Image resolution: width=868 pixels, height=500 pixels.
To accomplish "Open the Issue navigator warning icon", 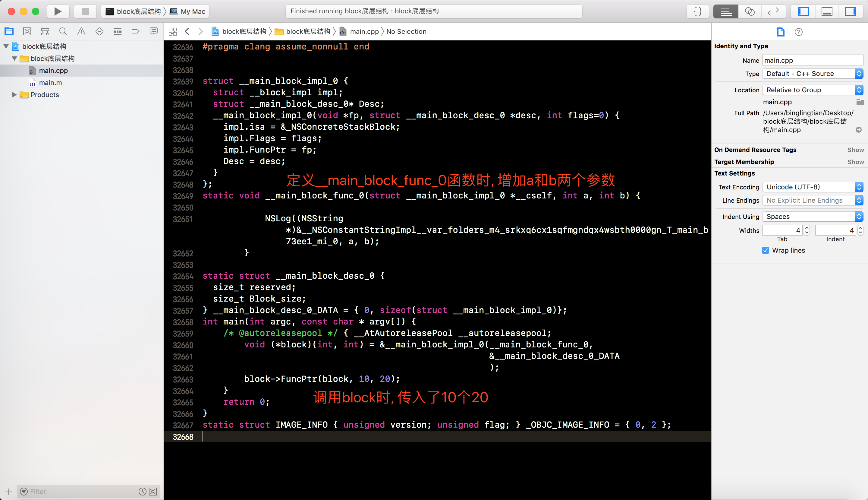I will [81, 32].
